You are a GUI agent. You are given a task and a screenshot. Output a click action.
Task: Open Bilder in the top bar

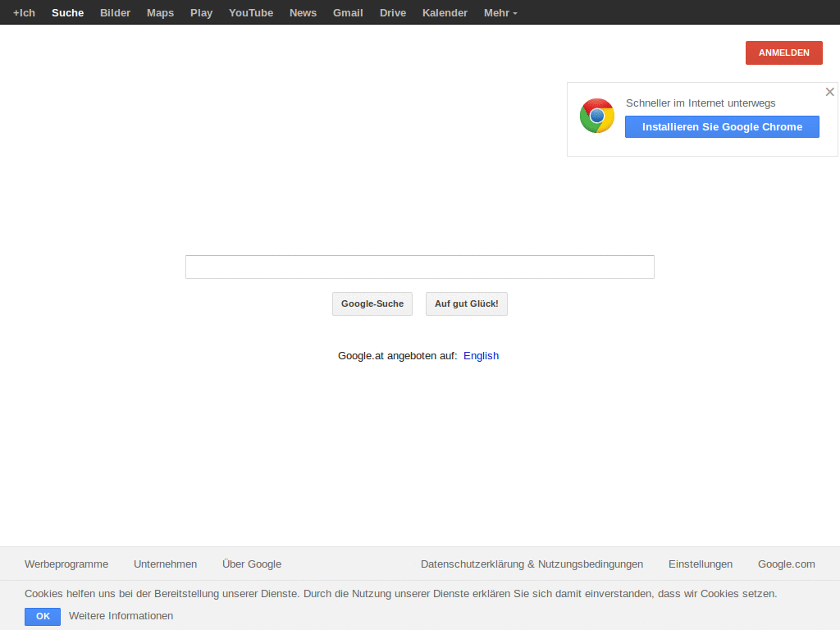point(115,13)
